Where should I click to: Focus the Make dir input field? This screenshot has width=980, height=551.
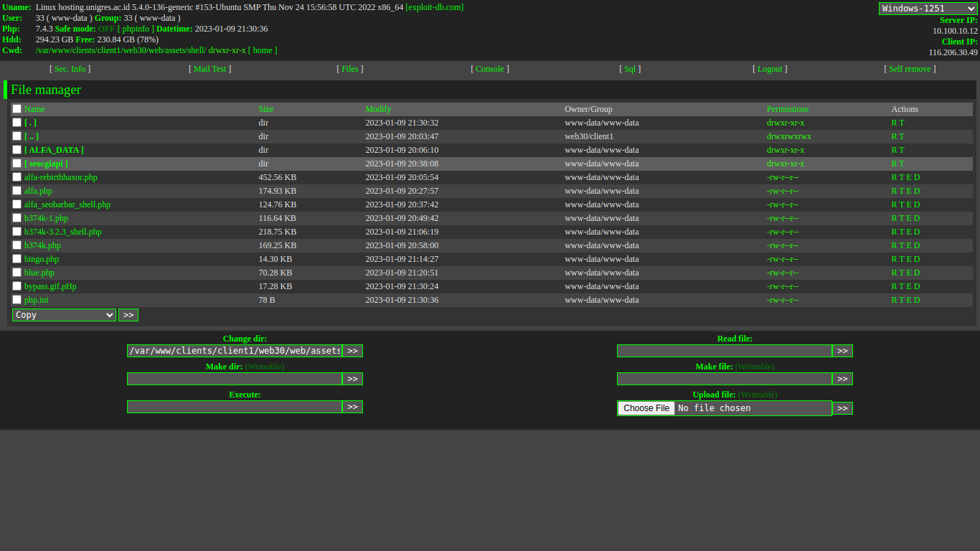point(235,379)
